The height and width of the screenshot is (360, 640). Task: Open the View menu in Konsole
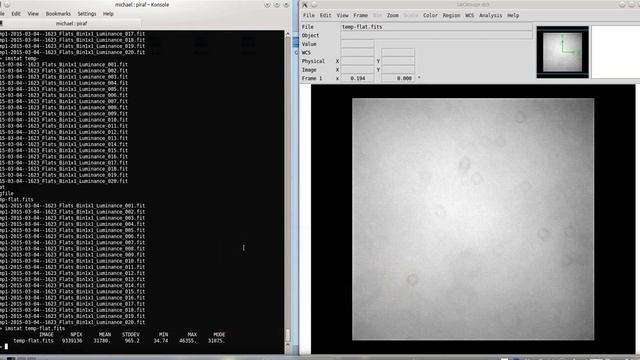coord(33,13)
